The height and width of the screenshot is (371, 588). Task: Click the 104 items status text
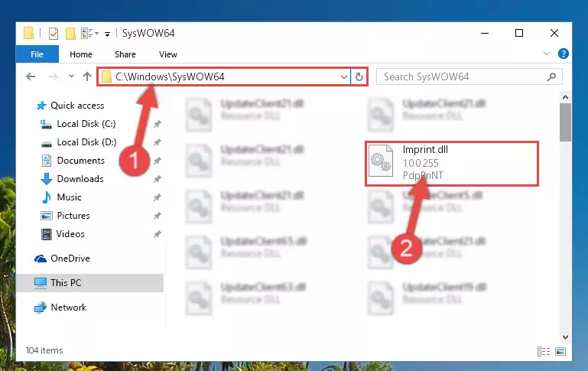coord(44,350)
